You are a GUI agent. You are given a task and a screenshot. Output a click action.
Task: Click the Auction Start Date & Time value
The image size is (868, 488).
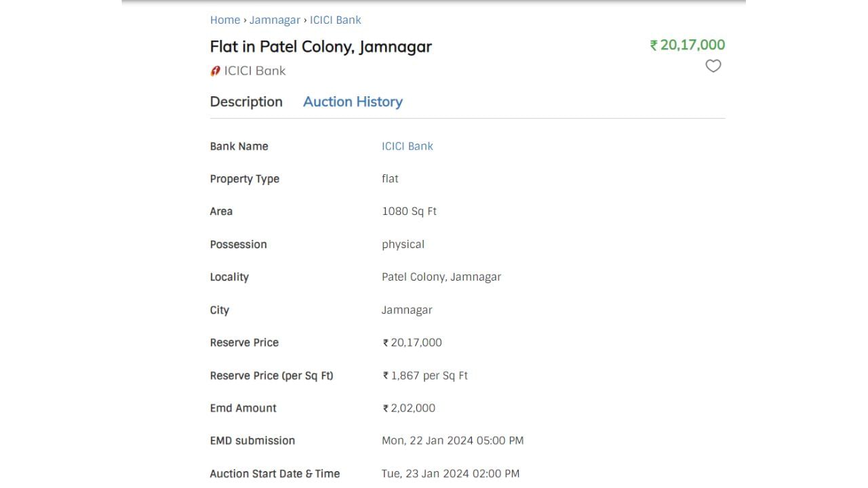450,473
